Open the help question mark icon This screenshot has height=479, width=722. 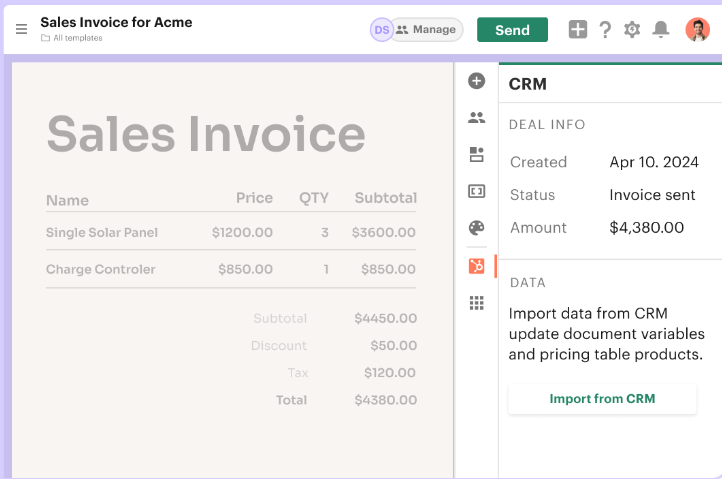click(x=605, y=30)
